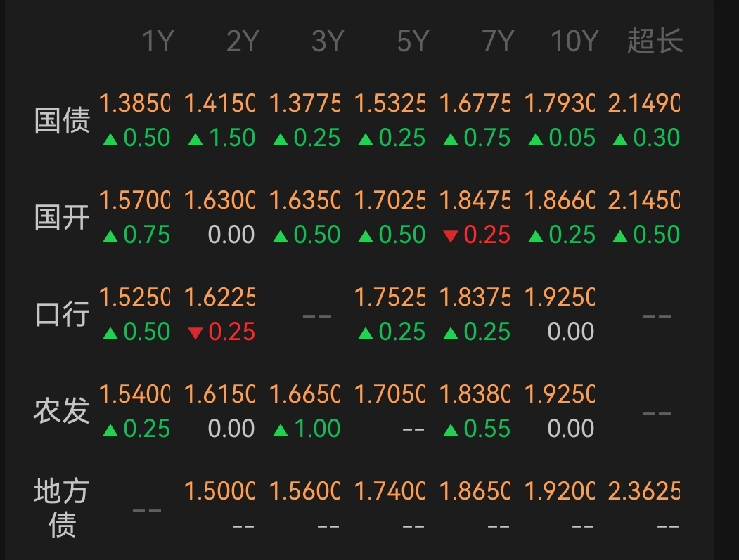Click the red down arrow under 口行 2Y
The height and width of the screenshot is (560, 739).
tap(195, 333)
